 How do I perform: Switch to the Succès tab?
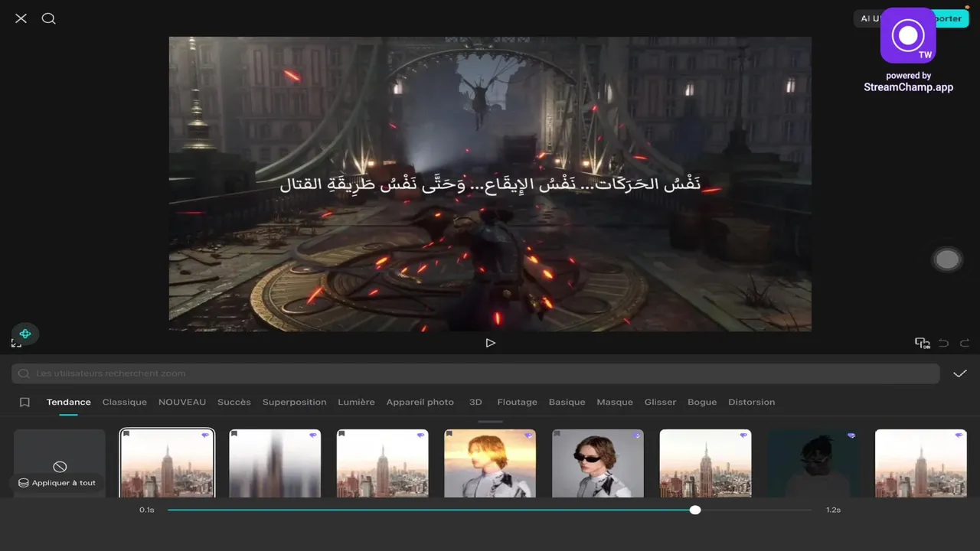(x=234, y=402)
